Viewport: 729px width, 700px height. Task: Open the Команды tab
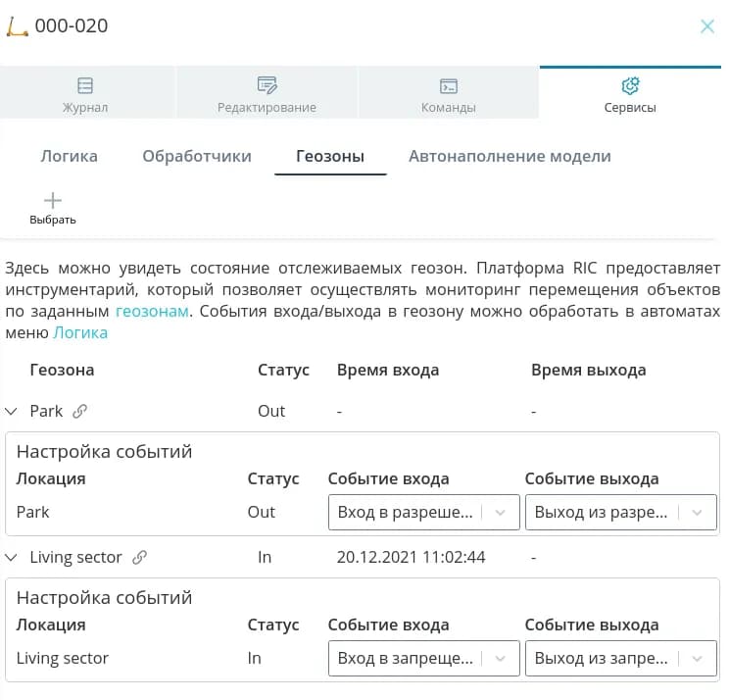448,94
